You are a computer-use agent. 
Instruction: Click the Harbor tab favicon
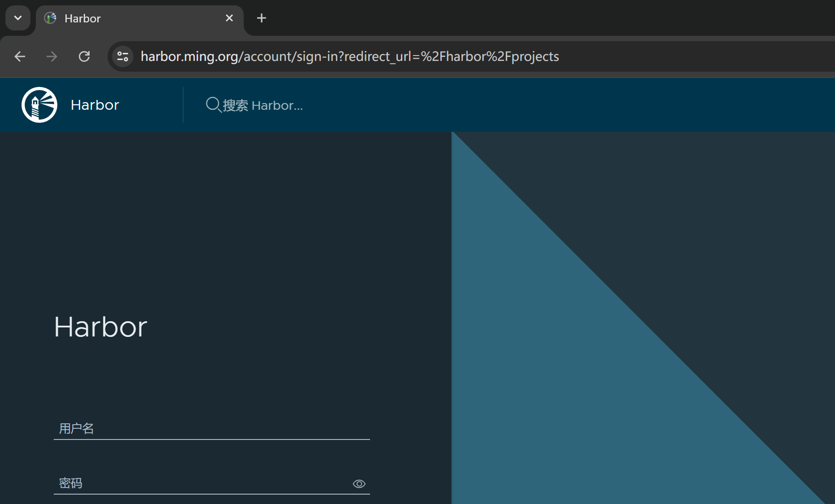(x=50, y=18)
